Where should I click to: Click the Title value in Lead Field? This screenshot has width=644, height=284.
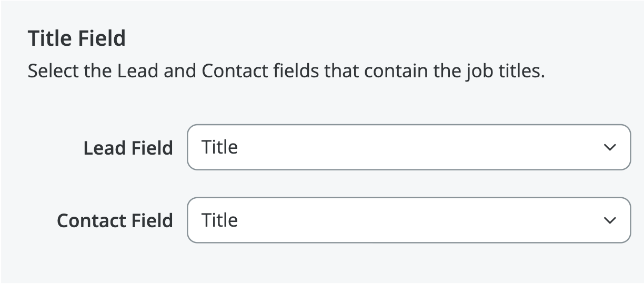220,147
